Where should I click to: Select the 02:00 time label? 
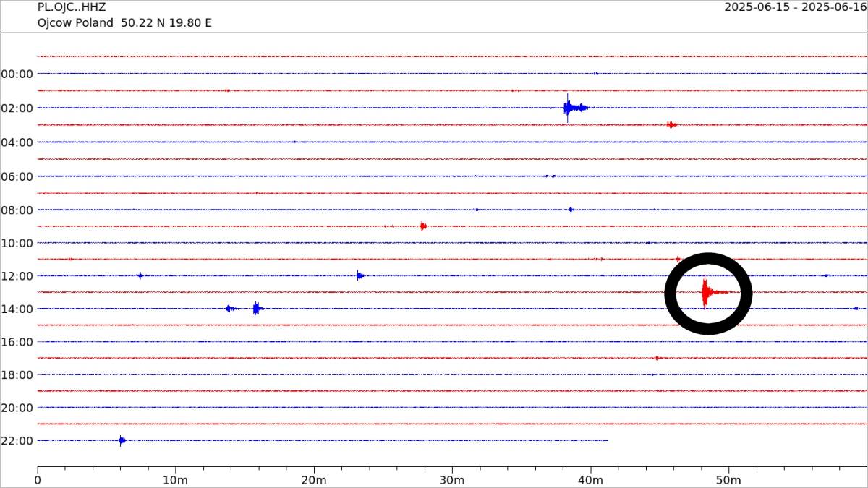17,108
